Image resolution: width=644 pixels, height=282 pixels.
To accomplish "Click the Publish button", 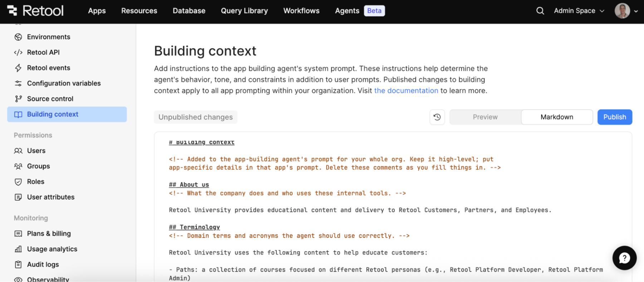I will pos(615,117).
